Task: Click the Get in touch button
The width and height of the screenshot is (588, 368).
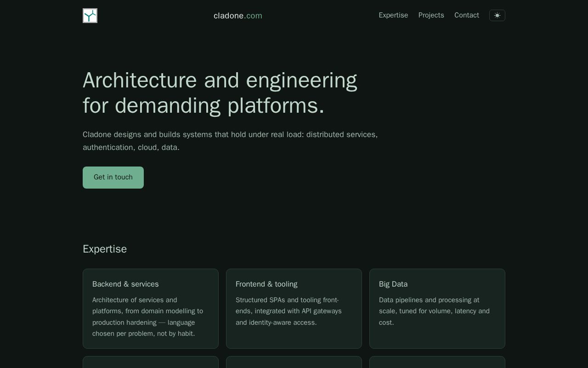Action: pos(113,178)
